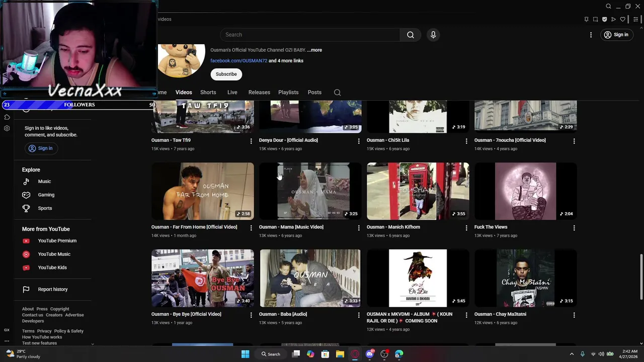Open the ad blocker shield icon
This screenshot has height=362, width=644.
pos(604,19)
